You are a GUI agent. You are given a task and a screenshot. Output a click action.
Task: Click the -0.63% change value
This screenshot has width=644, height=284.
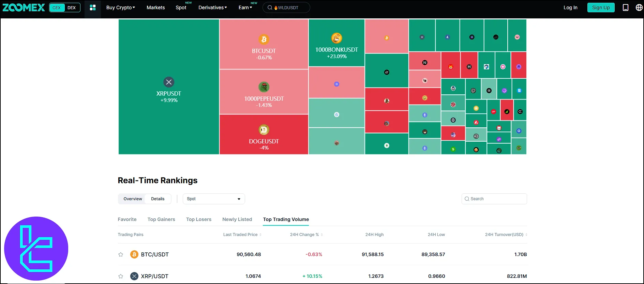pos(314,254)
